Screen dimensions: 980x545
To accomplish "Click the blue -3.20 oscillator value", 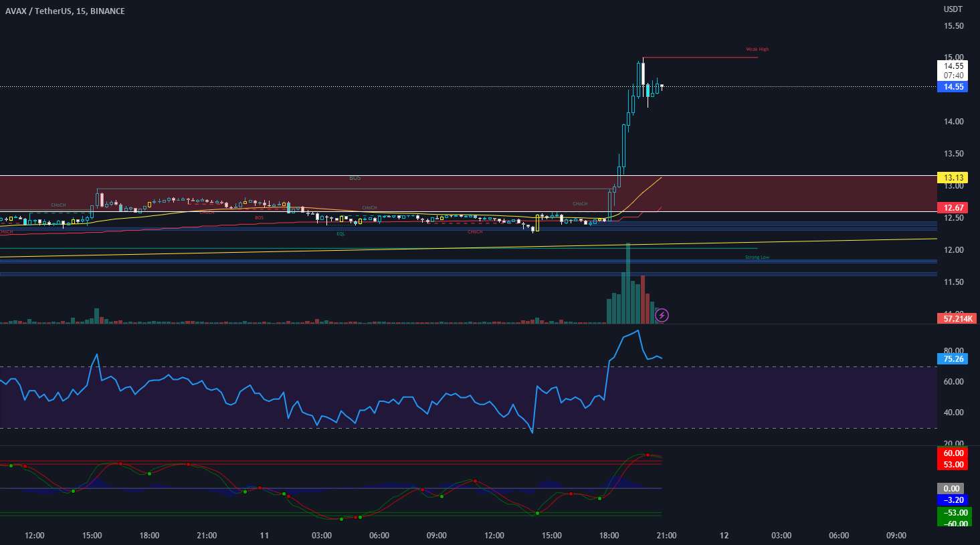I will tap(953, 500).
